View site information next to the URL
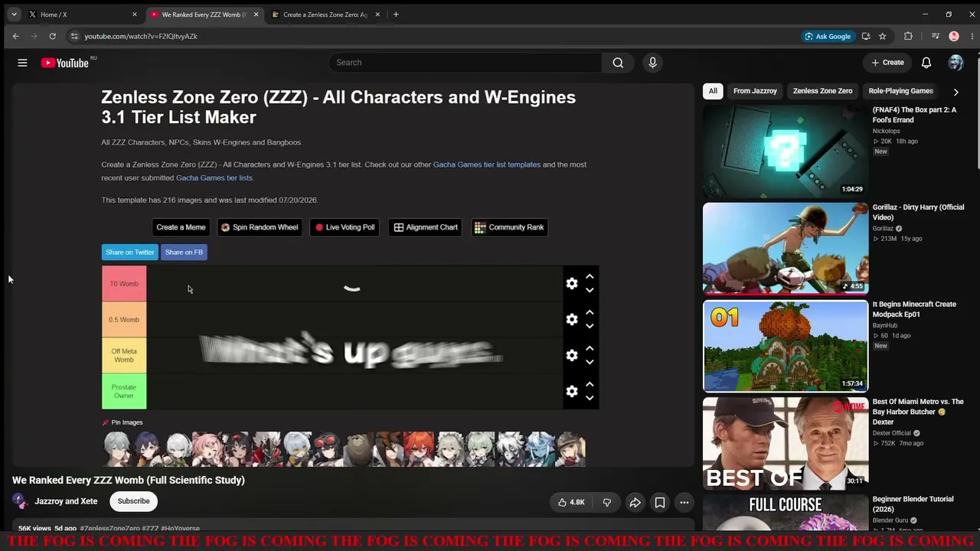980x551 pixels. [73, 36]
